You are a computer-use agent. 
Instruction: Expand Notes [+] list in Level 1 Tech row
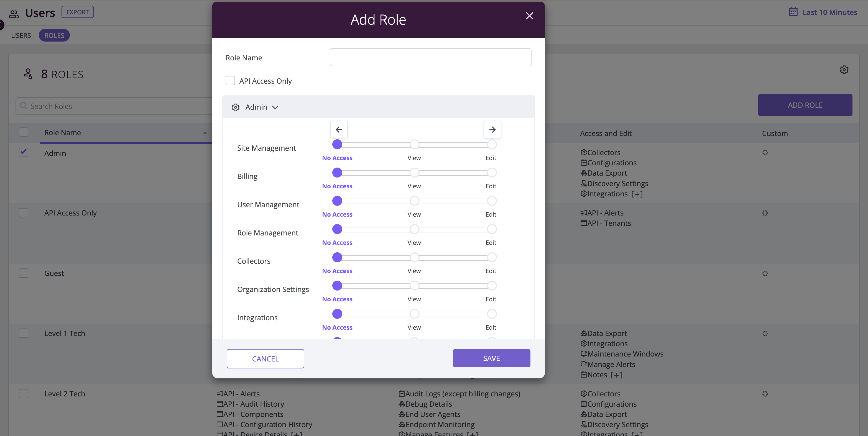point(616,375)
